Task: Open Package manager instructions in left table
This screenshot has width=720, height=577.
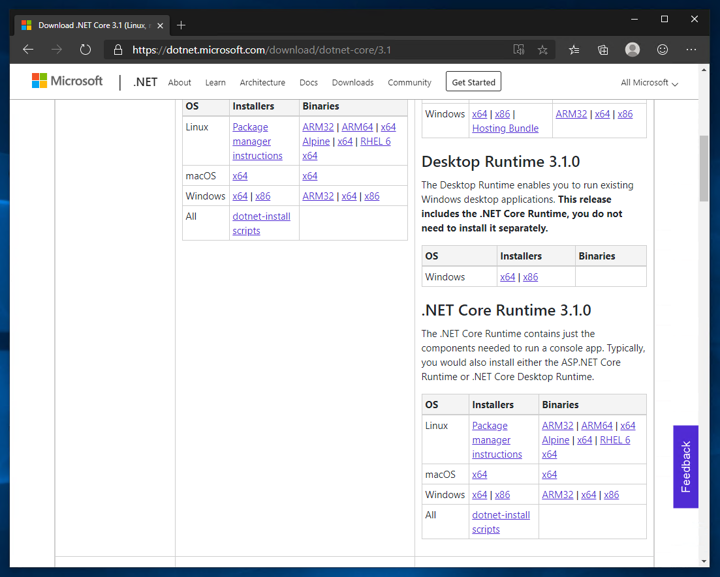Action: click(257, 141)
